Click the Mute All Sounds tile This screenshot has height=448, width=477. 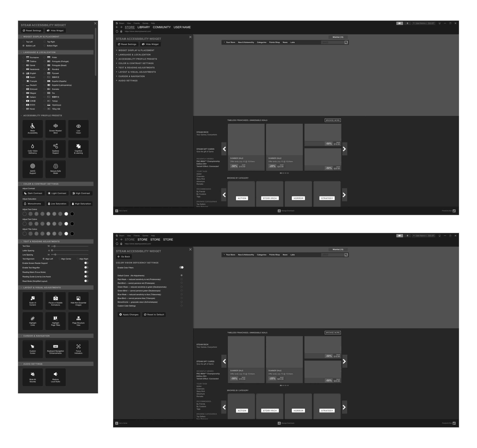pyautogui.click(x=33, y=377)
